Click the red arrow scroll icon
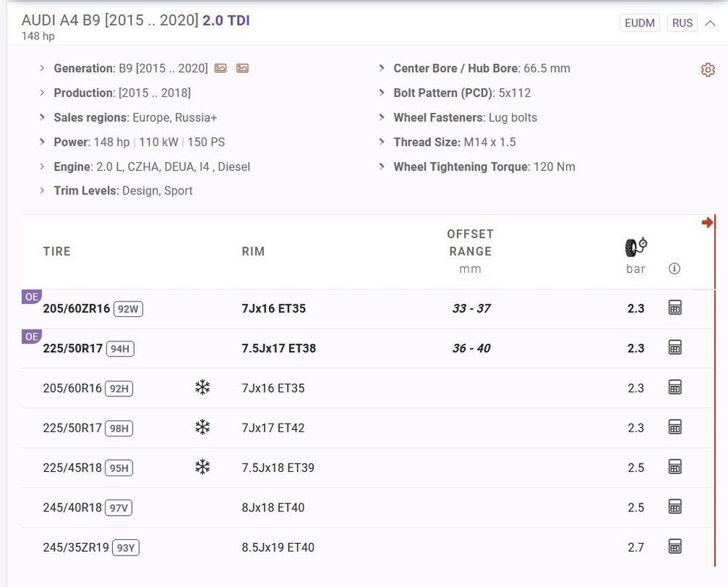This screenshot has height=587, width=728. point(707,222)
